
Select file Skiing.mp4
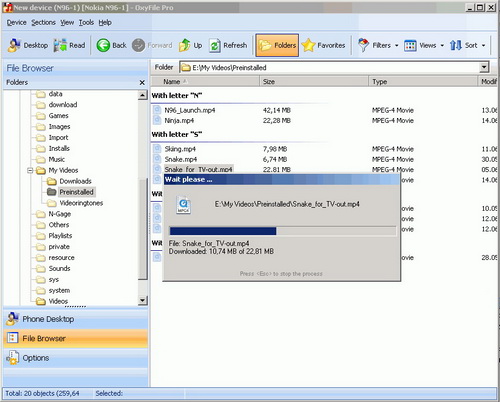tap(180, 149)
